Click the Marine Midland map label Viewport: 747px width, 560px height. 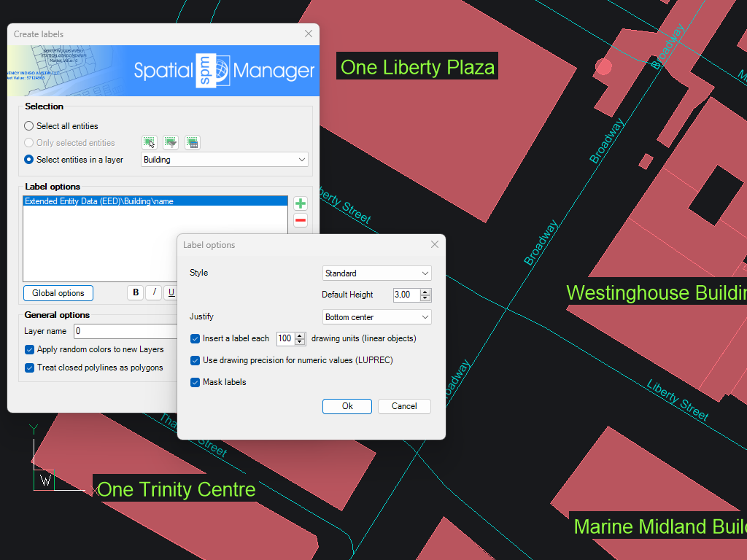click(659, 526)
